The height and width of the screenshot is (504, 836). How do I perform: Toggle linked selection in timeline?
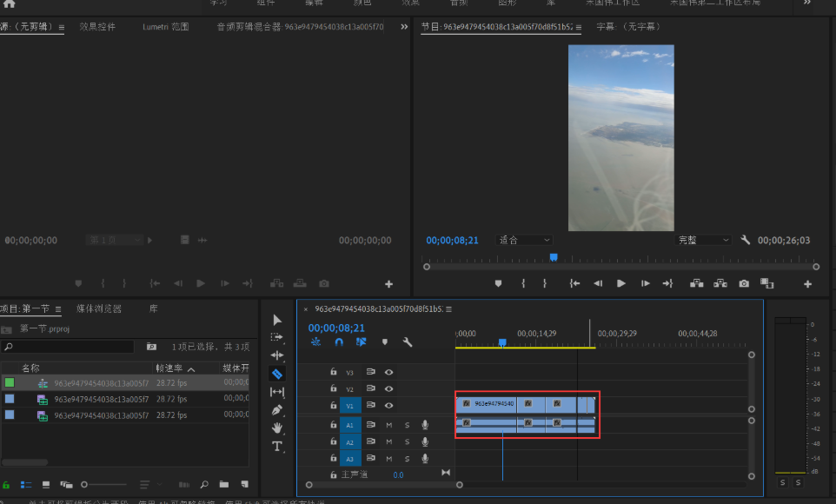361,342
